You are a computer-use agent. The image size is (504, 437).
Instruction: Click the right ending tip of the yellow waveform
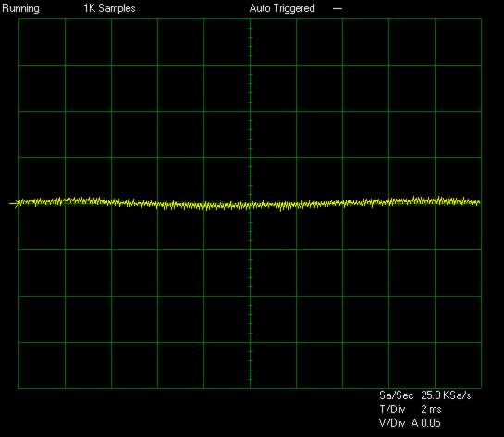pos(479,202)
